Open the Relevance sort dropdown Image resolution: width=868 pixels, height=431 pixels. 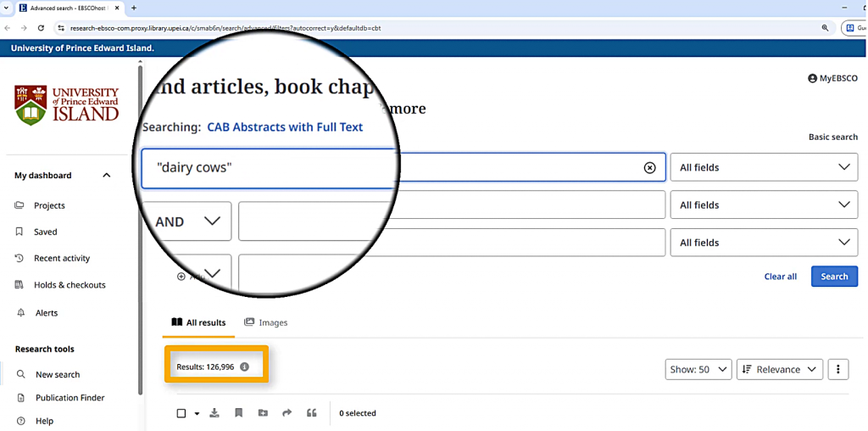(779, 369)
